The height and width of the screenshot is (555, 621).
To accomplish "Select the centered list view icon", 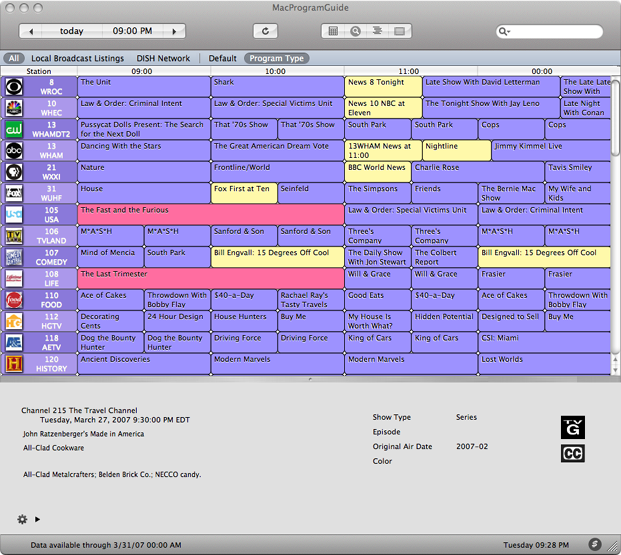I will point(377,31).
